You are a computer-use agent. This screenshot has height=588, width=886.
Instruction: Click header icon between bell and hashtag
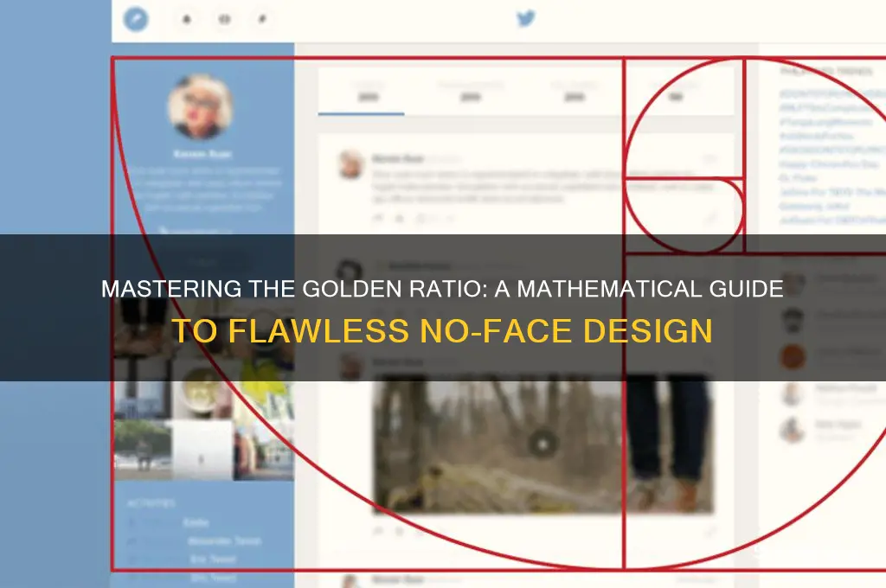pyautogui.click(x=224, y=19)
